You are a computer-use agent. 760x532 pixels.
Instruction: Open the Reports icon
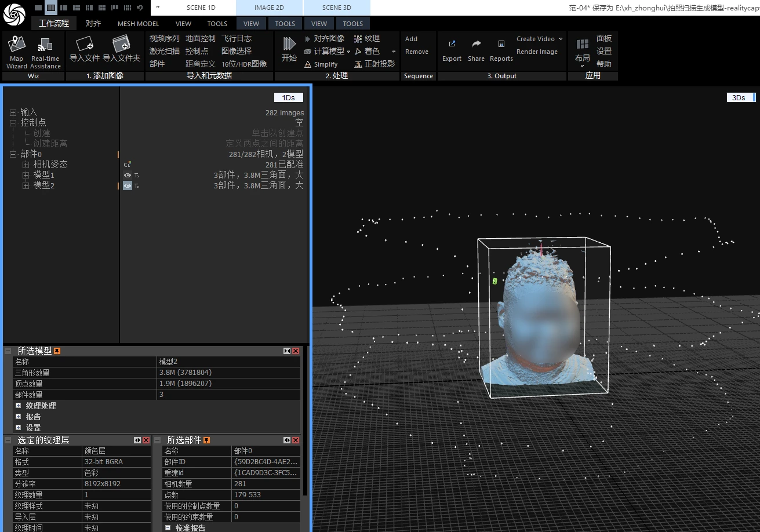[501, 44]
